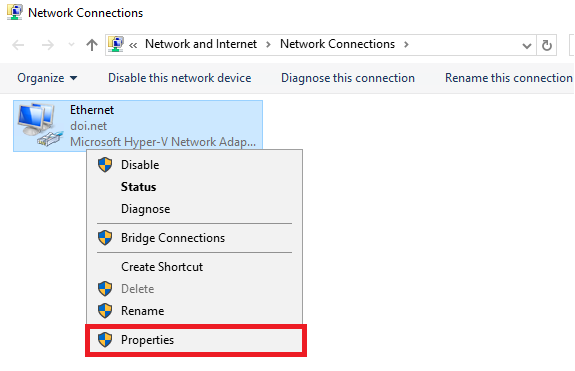This screenshot has height=371, width=575.
Task: Click the Back navigation arrow
Action: pos(18,45)
